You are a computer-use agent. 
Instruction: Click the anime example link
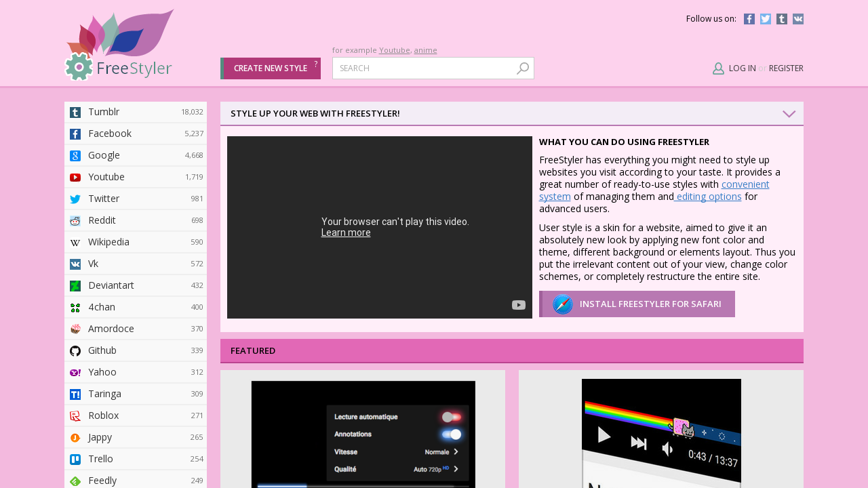point(425,50)
